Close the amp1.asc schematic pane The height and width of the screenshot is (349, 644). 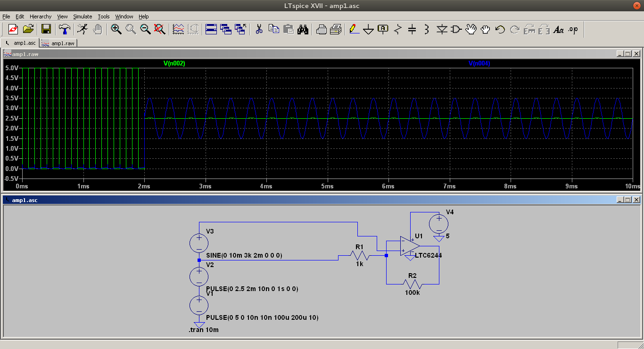tap(636, 200)
